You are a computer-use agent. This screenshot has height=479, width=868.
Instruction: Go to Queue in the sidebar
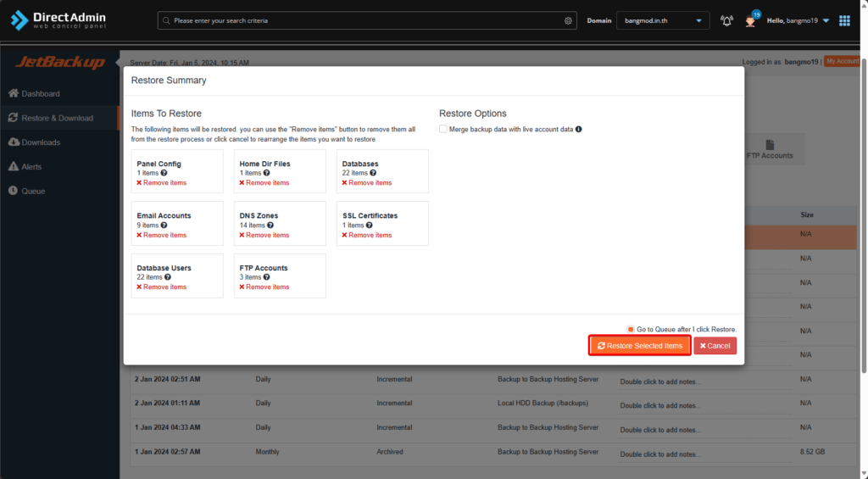click(33, 191)
